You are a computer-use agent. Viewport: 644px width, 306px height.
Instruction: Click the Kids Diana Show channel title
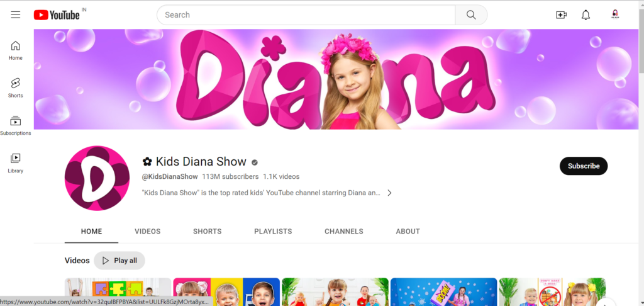click(194, 162)
